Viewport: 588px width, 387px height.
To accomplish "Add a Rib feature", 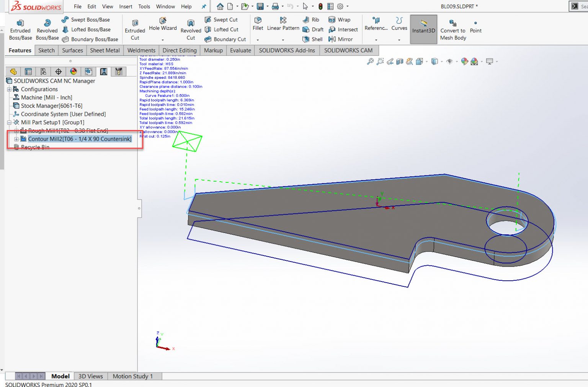I will click(311, 20).
